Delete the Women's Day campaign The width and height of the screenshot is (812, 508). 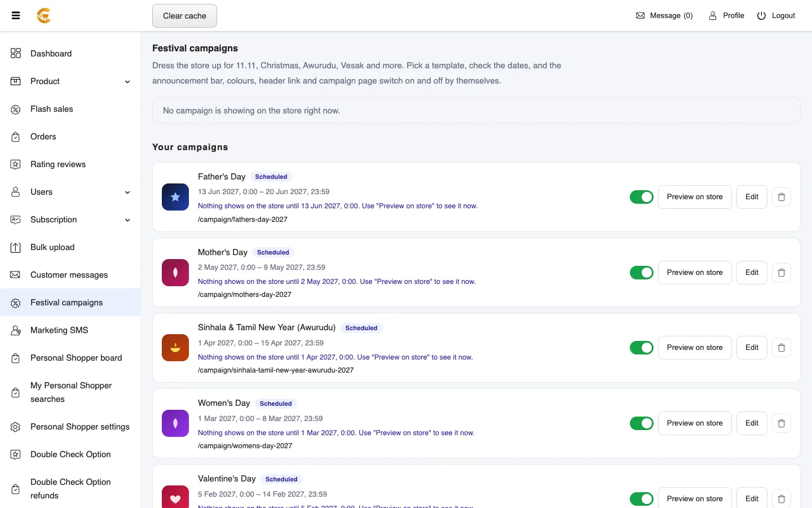click(782, 423)
